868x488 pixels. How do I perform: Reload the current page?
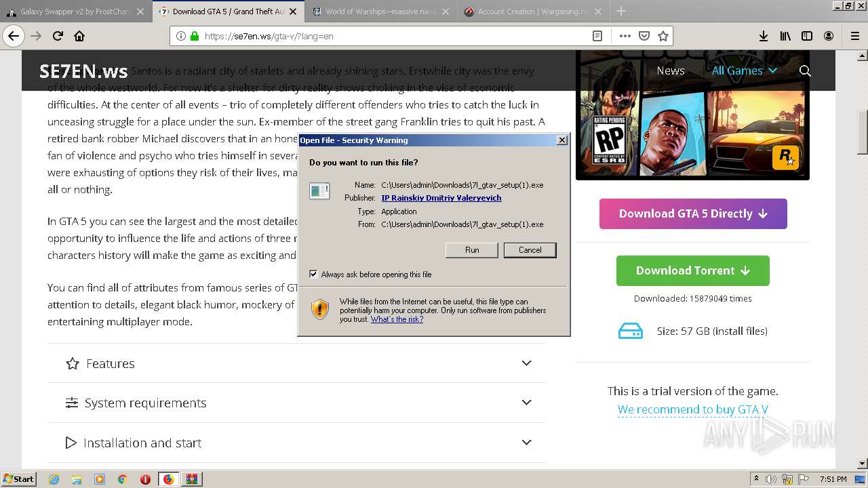click(58, 36)
